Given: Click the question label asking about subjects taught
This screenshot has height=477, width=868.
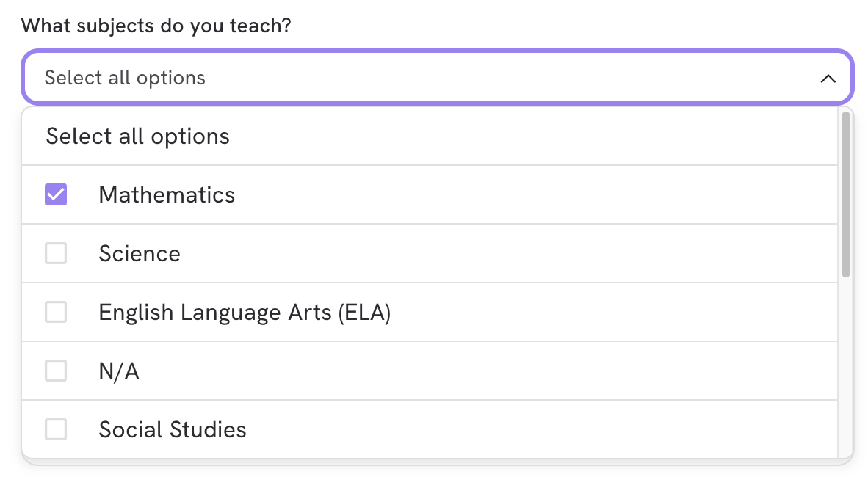Looking at the screenshot, I should point(156,25).
